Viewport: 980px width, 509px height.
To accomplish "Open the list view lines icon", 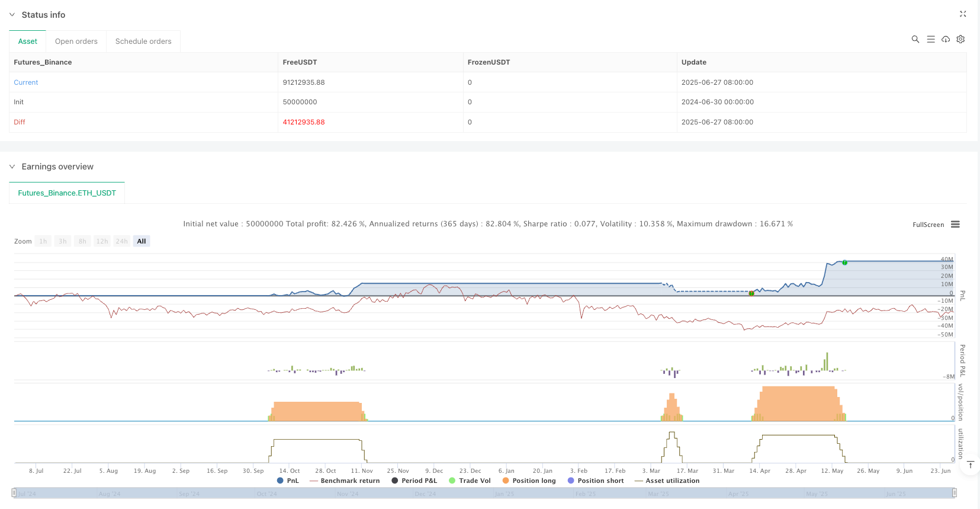I will tap(930, 39).
